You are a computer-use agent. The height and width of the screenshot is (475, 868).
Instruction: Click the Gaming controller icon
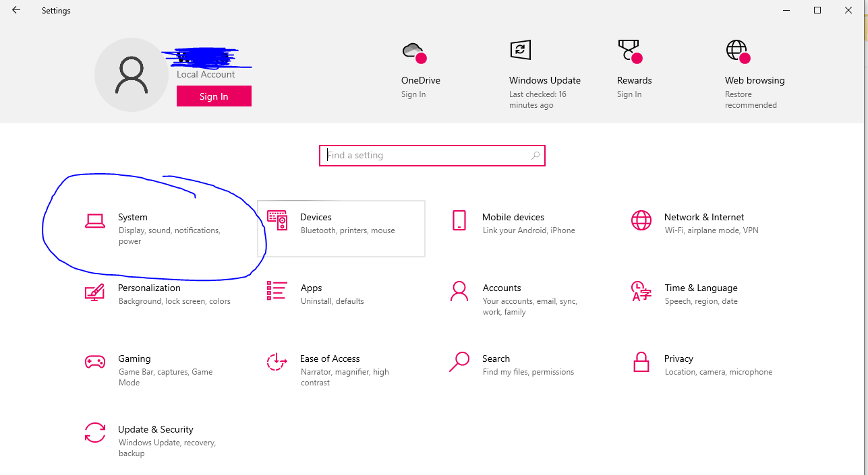[x=95, y=362]
